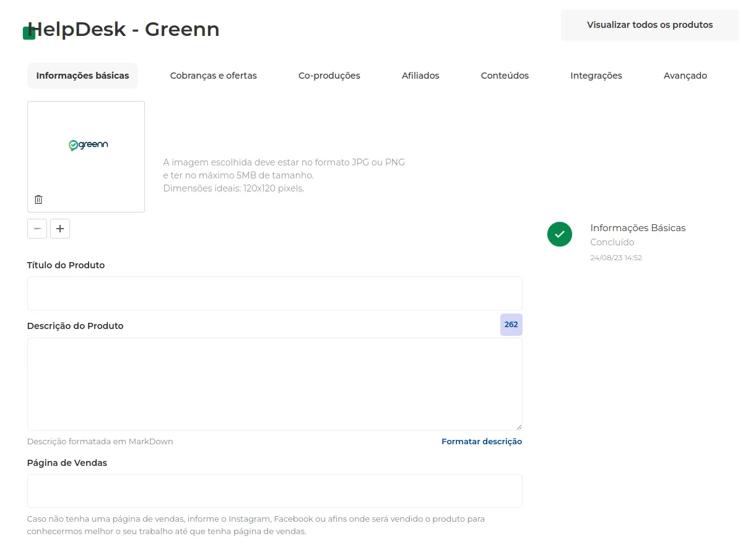Open the Co-produções tab

pyautogui.click(x=329, y=76)
